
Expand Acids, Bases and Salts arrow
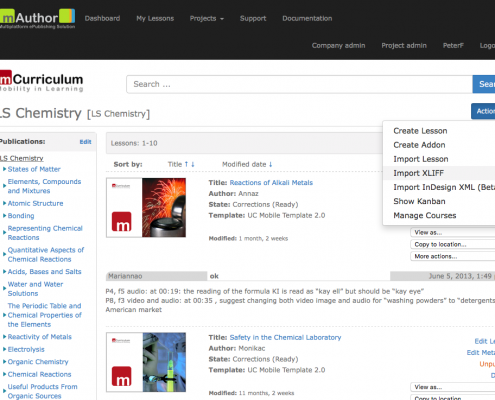click(4, 272)
